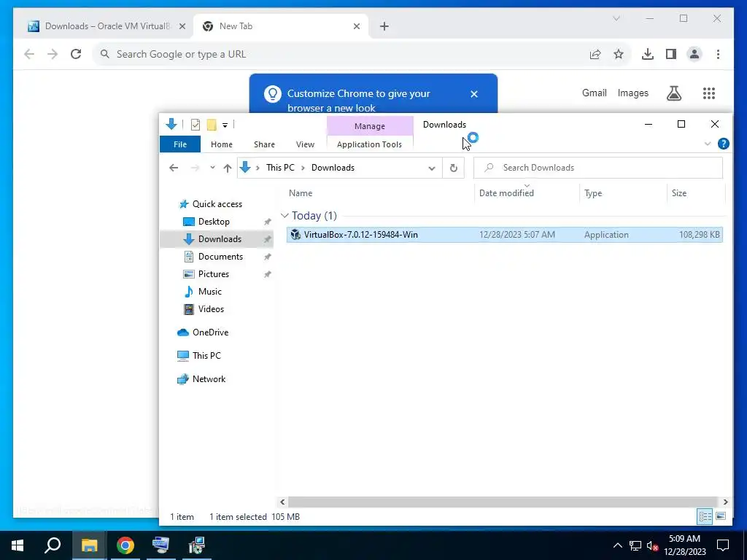Switch to Large icons view layout icon

point(721,516)
